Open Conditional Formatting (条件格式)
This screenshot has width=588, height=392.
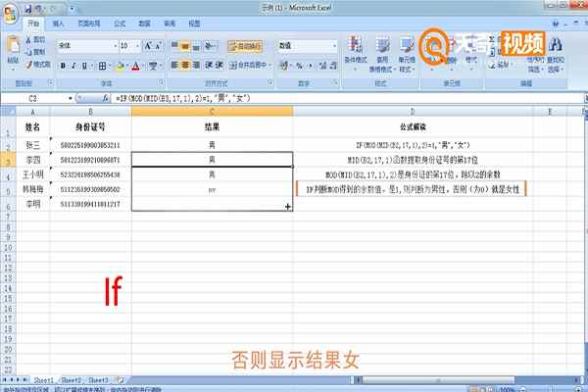[355, 54]
